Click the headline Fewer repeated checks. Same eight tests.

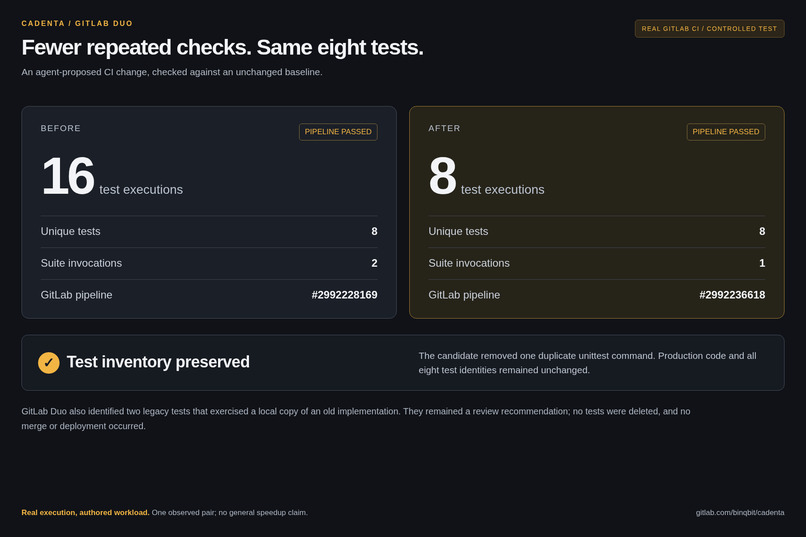[222, 47]
